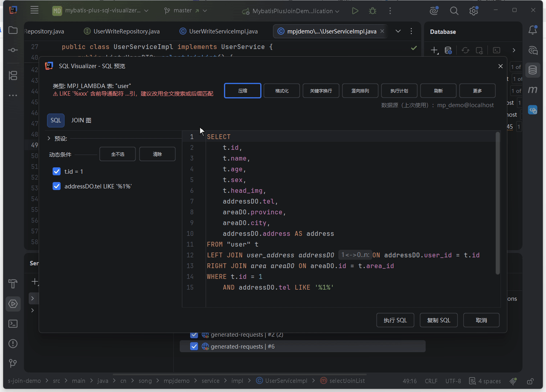Screen dimensions: 546x392
Task: Uncheck generated-requests #2 (2) checkbox
Action: (194, 334)
